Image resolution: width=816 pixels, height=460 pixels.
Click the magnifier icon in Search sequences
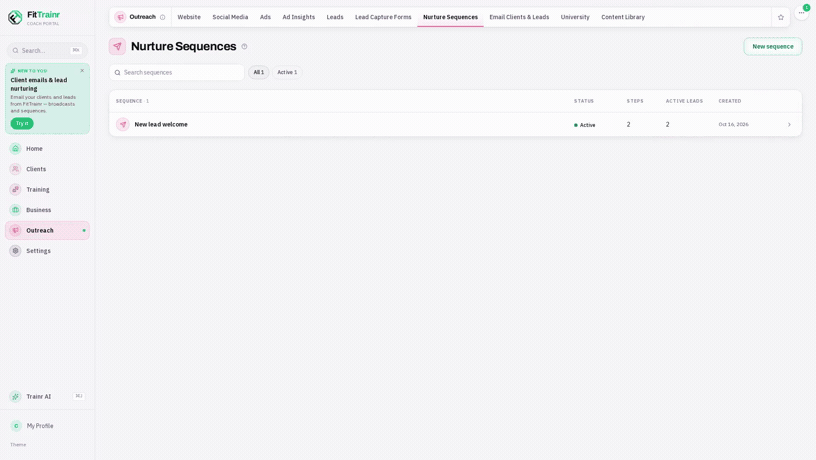click(x=118, y=73)
